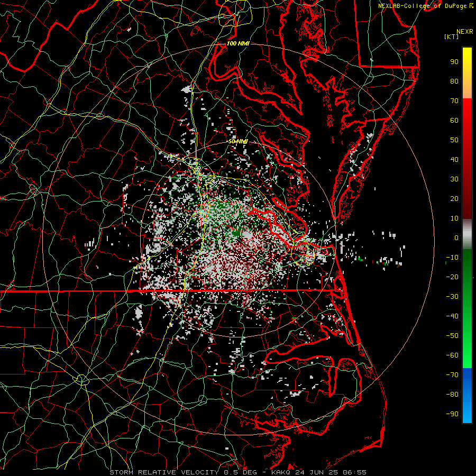The height and width of the screenshot is (476, 476).
Task: Click the positive 90 knot scale label
Action: coord(454,62)
